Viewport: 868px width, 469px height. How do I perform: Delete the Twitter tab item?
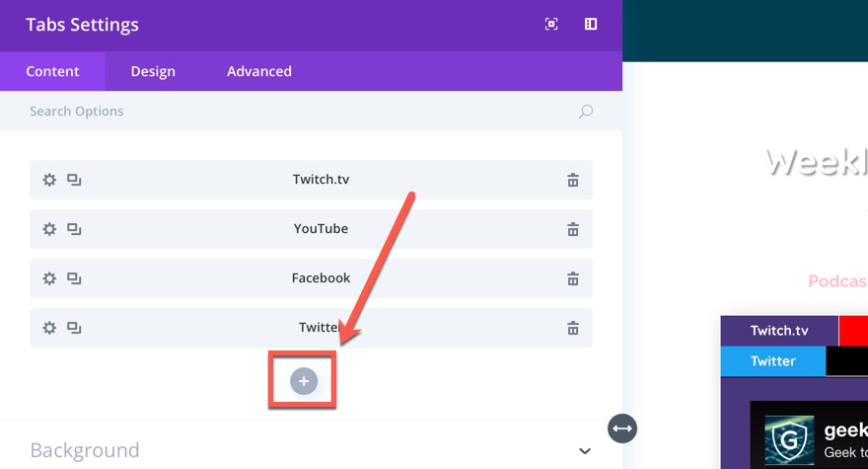coord(572,328)
